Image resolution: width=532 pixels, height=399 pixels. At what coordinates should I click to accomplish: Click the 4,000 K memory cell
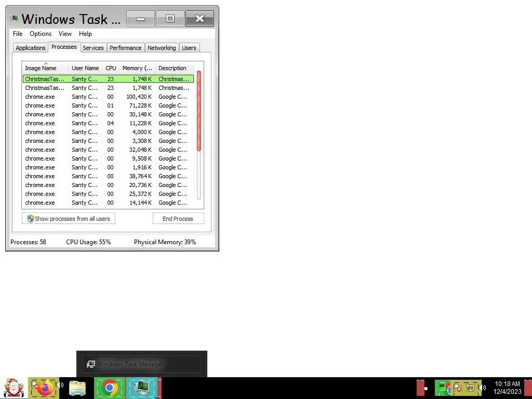click(142, 132)
